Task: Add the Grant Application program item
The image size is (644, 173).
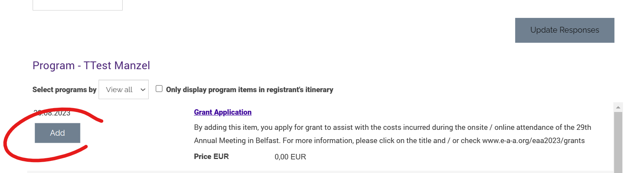Action: (x=57, y=133)
